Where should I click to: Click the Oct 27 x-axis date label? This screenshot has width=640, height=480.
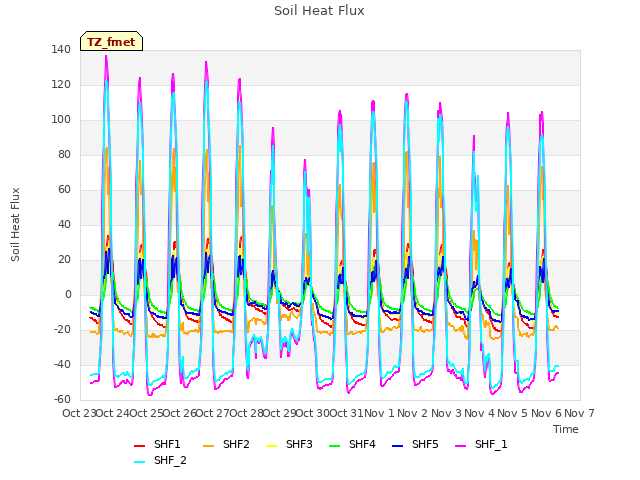pos(213,413)
